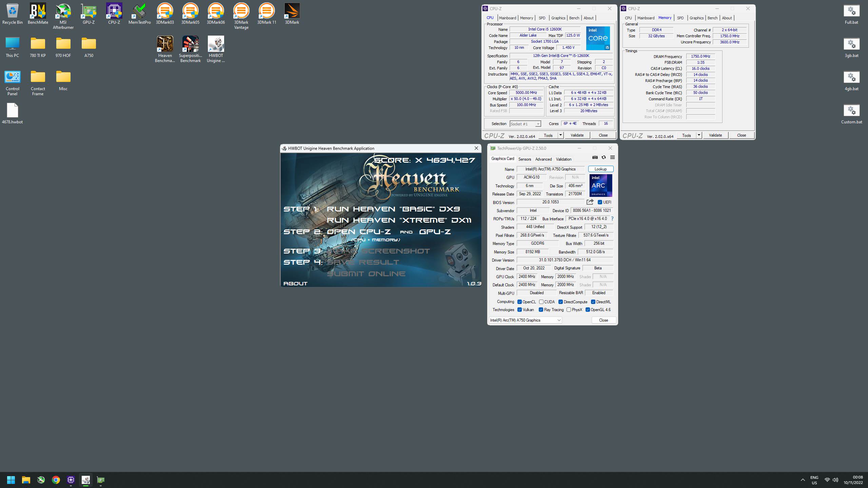
Task: Toggle the Vulkan checkbox
Action: pos(519,310)
